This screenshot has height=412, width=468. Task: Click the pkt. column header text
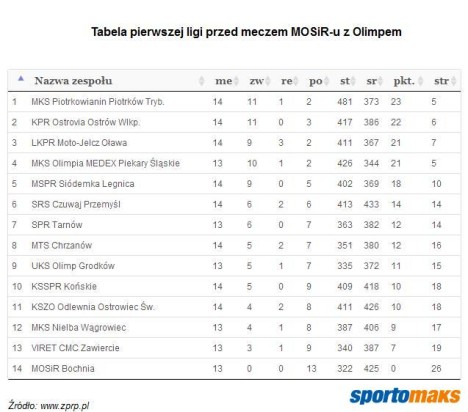click(x=404, y=81)
